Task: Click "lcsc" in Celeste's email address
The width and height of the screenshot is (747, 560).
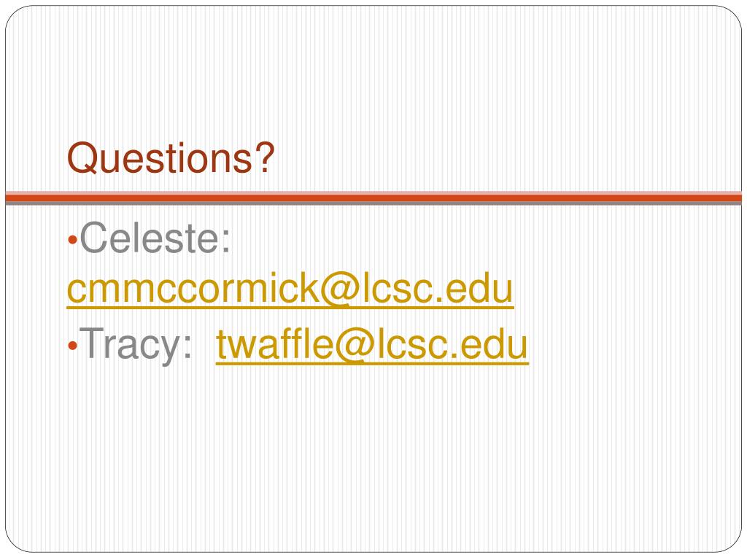Action: tap(397, 289)
